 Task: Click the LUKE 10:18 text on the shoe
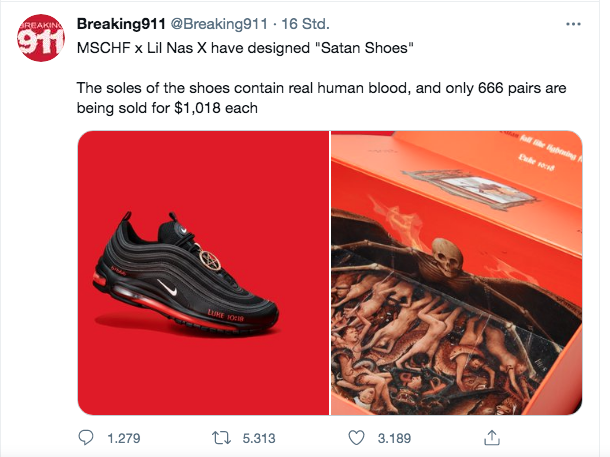[226, 316]
